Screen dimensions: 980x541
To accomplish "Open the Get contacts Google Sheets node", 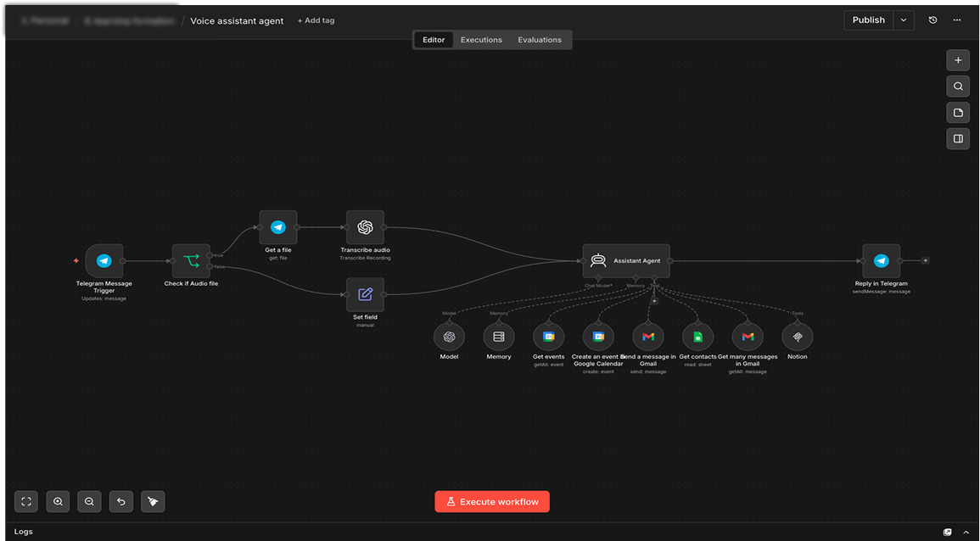I will click(698, 337).
